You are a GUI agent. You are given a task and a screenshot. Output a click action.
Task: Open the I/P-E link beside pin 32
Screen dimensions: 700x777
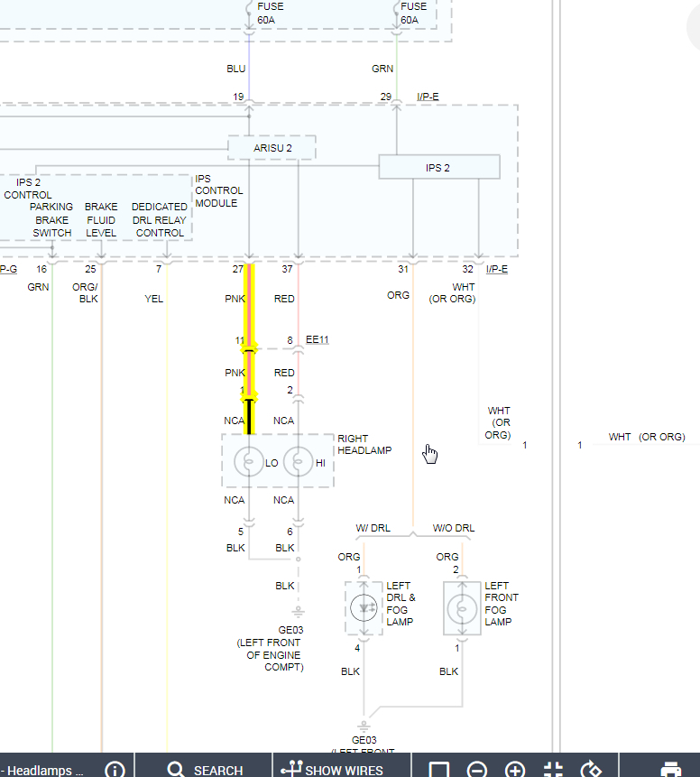[497, 269]
